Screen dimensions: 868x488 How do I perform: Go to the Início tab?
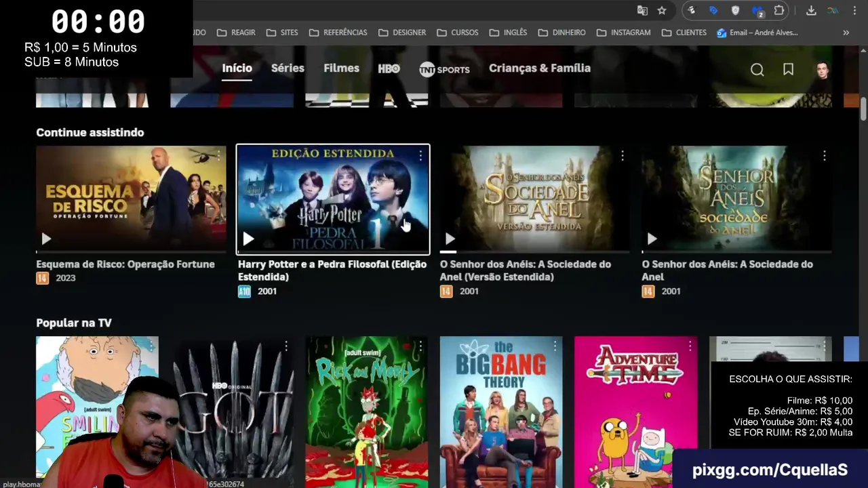(237, 68)
